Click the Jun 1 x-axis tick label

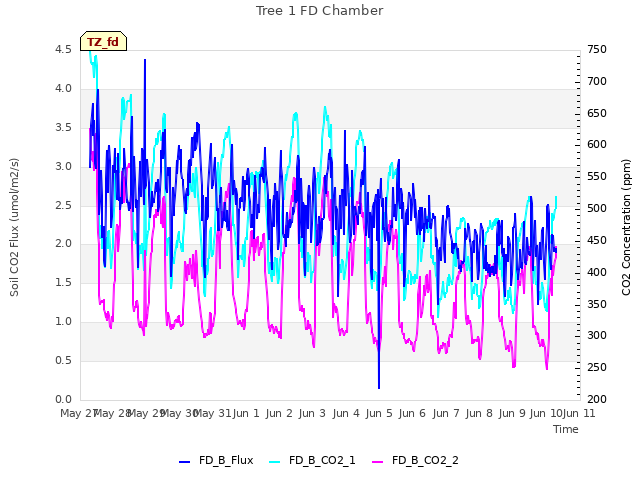tap(246, 413)
